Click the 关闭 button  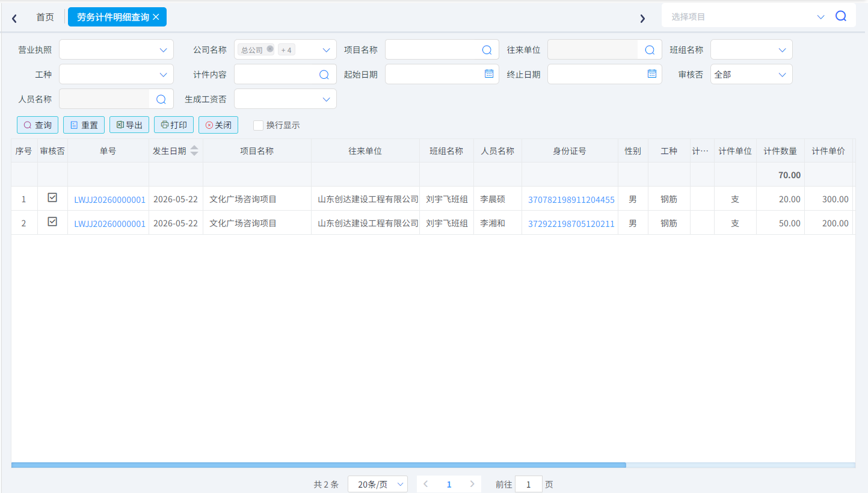218,125
